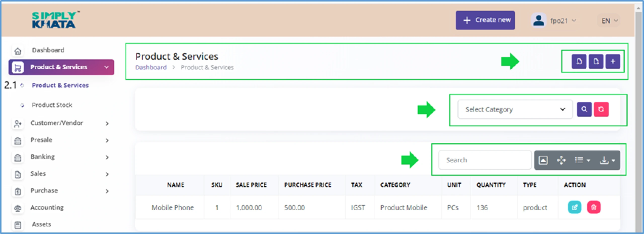Screen dimensions: 644x234
Task: Go to Dashboard in the sidebar
Action: pyautogui.click(x=48, y=50)
